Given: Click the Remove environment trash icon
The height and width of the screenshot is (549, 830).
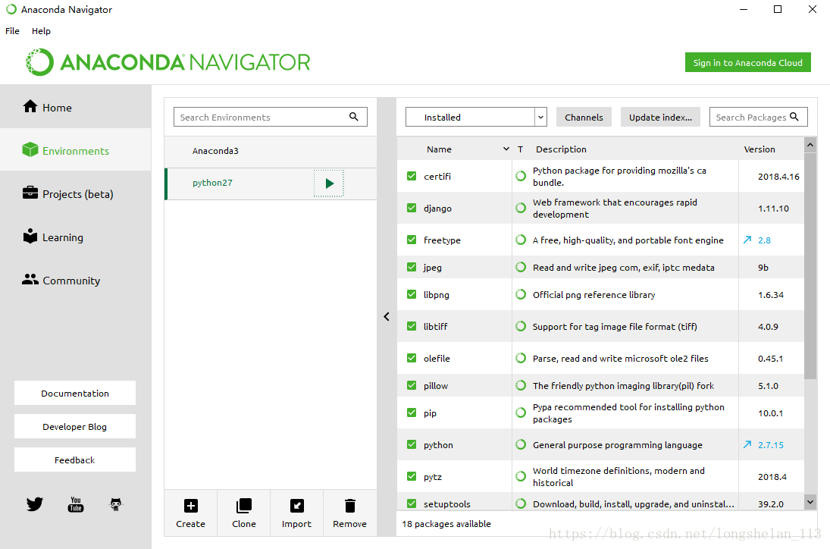Looking at the screenshot, I should (x=350, y=506).
